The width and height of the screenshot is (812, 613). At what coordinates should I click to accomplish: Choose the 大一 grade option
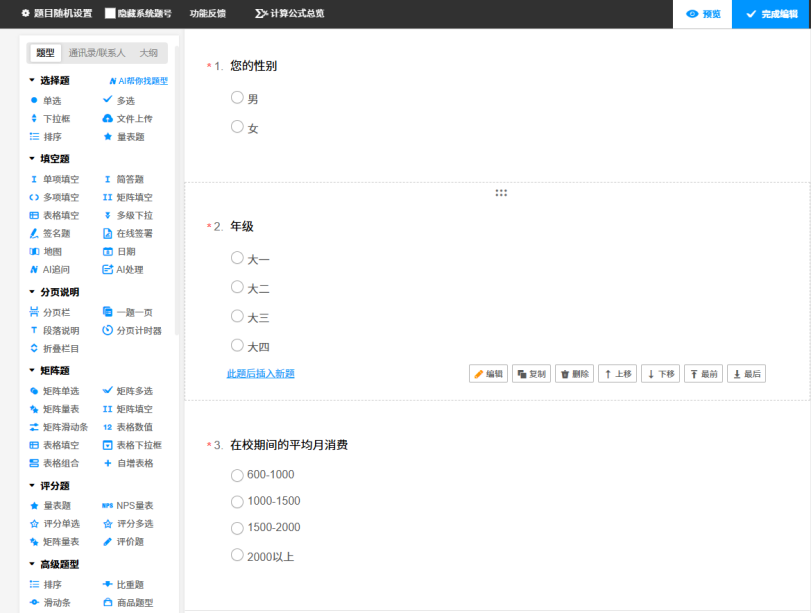pos(237,258)
